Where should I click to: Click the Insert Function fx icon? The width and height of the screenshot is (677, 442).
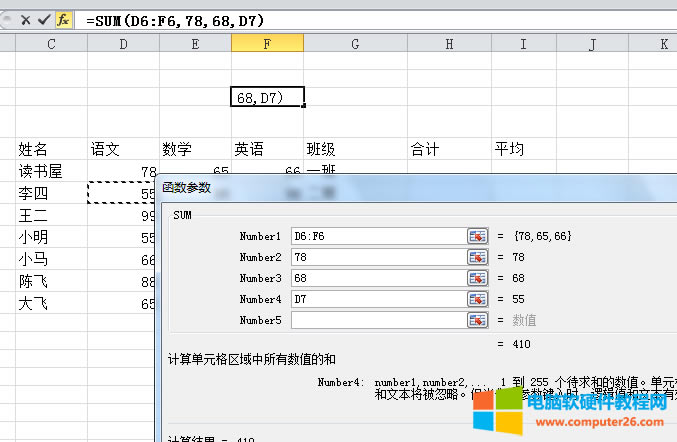pos(63,19)
